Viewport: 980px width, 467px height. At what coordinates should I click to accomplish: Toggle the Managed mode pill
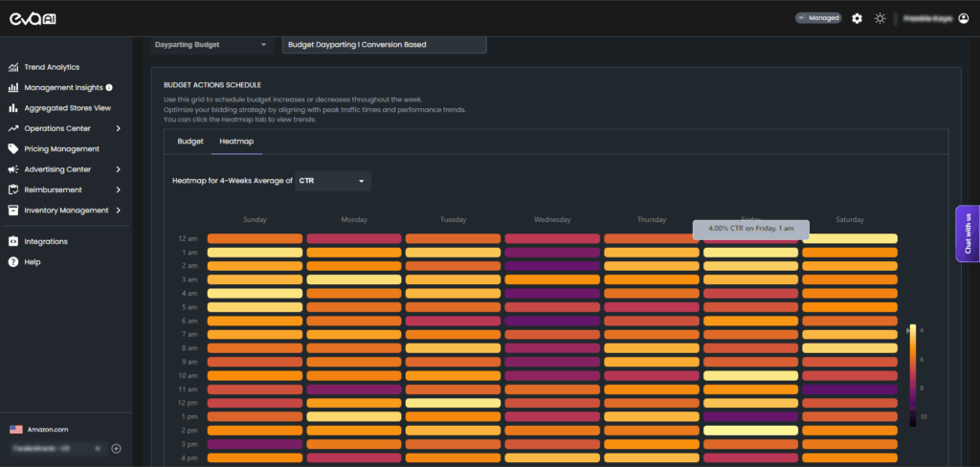click(817, 18)
